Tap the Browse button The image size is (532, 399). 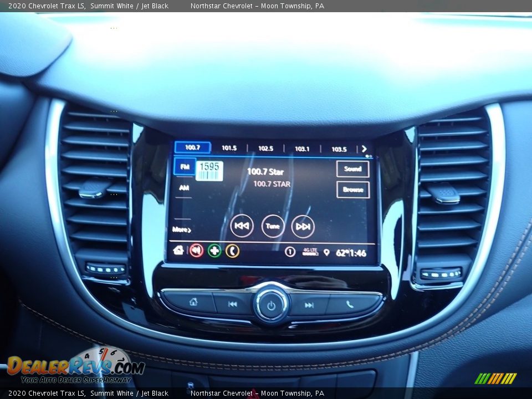(x=353, y=190)
